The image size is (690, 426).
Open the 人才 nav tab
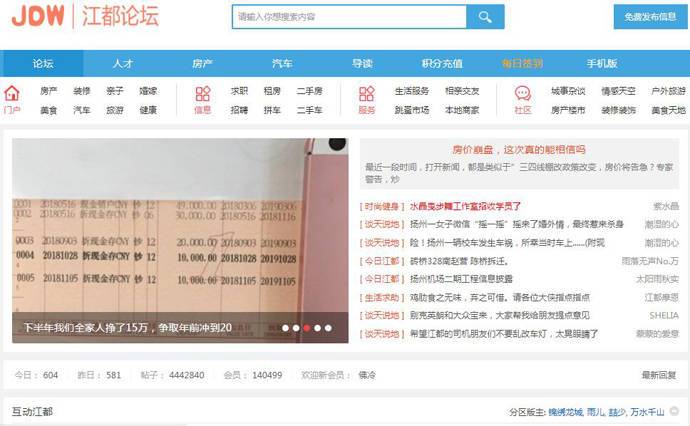[x=123, y=63]
